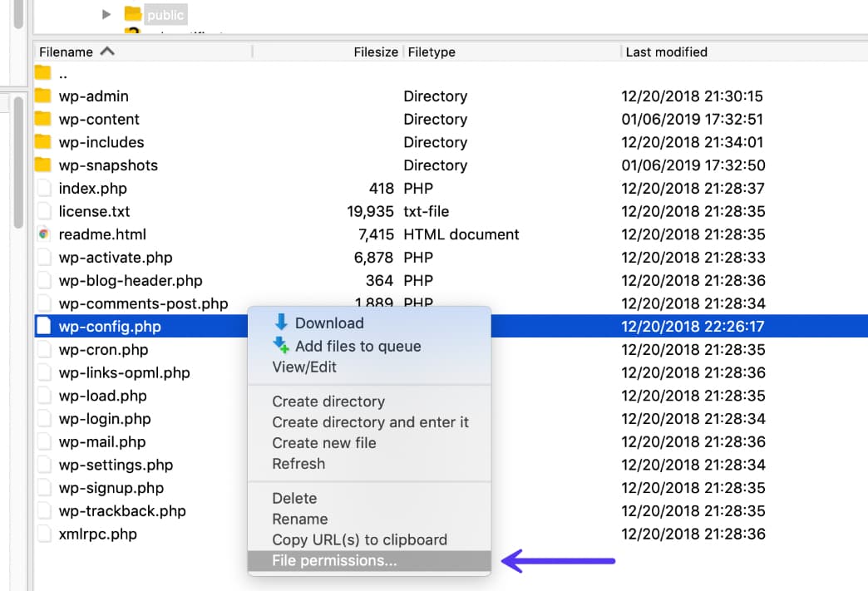Open the wp-content folder icon

[x=43, y=119]
